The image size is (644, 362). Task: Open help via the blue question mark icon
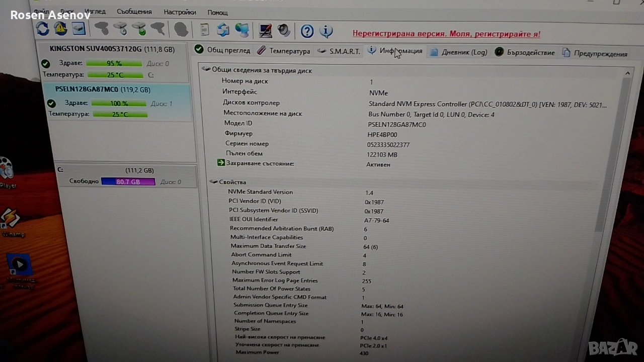click(x=307, y=31)
